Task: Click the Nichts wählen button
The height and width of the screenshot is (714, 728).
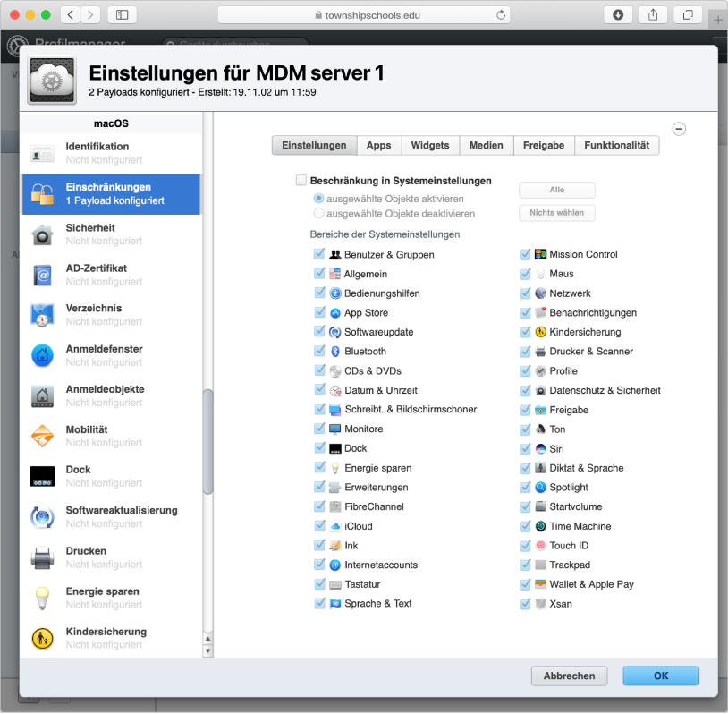Action: pos(556,213)
